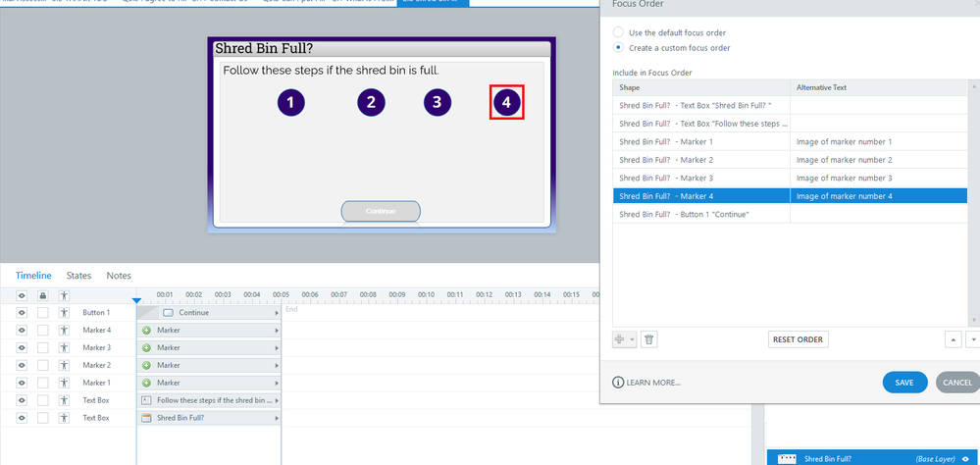
Task: Select the Button 1 "Continue" focus row
Action: coord(790,214)
